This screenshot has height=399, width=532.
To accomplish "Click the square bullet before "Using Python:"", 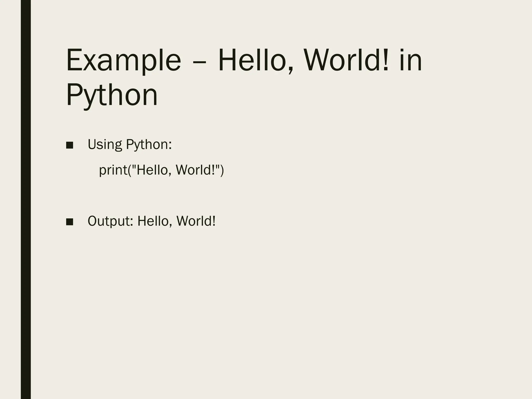I will [x=70, y=145].
